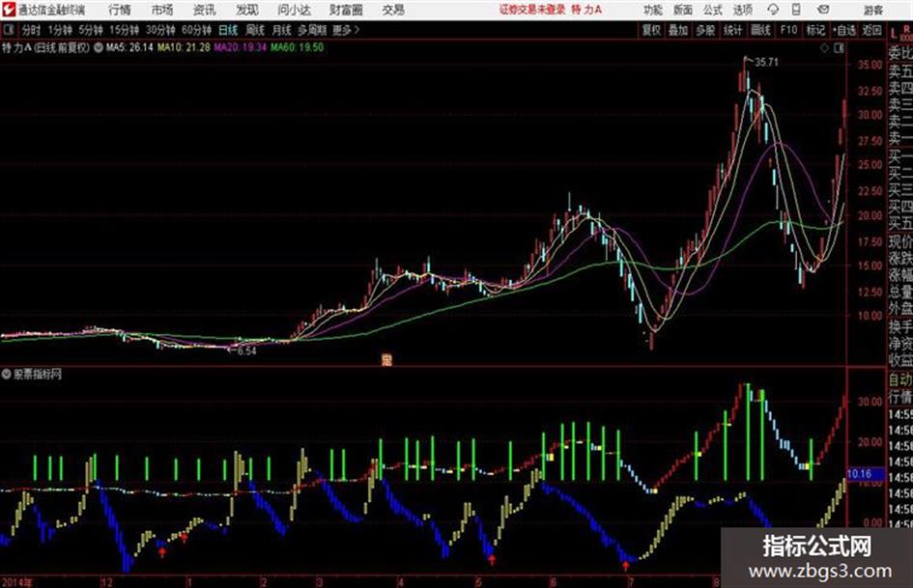913x588 pixels.
Task: Click the MA20: 19.34 label
Action: 240,47
